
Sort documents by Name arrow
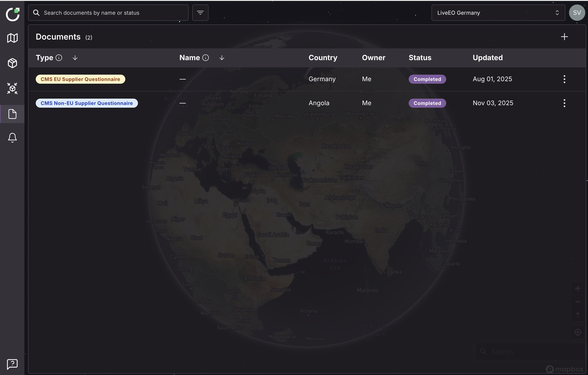click(222, 58)
